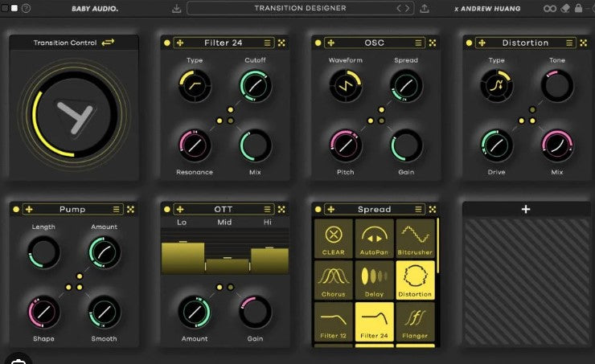Click the big Transition Control knob
This screenshot has width=595, height=364.
[75, 114]
